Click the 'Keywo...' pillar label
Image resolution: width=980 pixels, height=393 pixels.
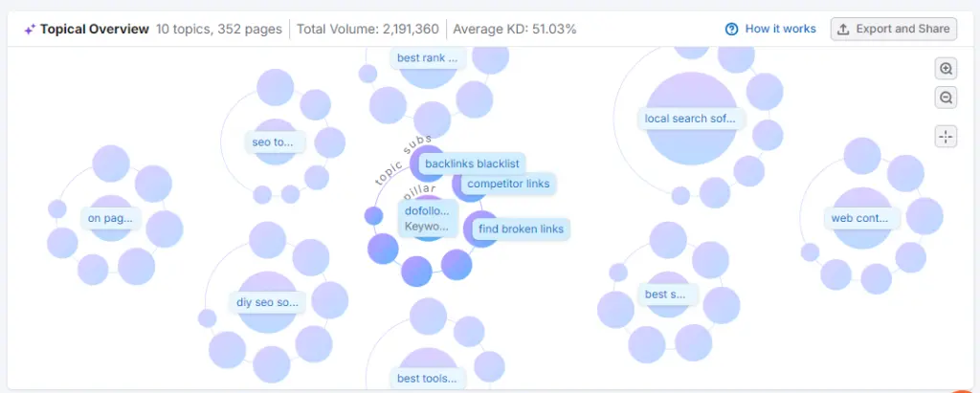click(x=426, y=227)
